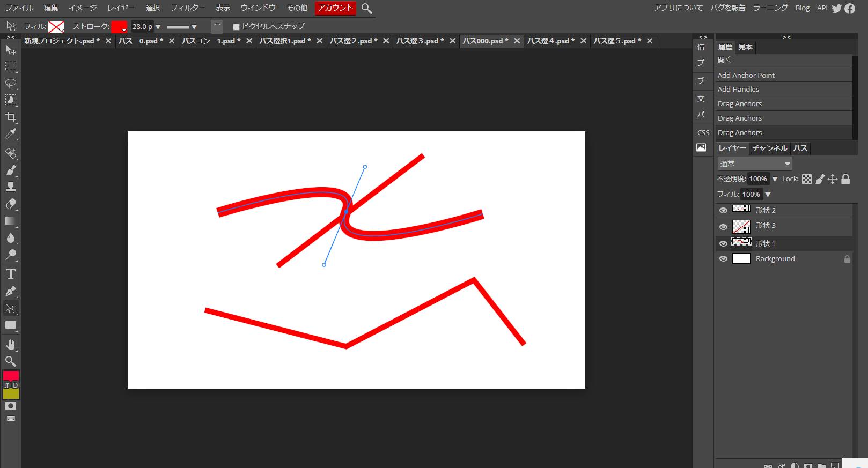Open the blend mode 通常 dropdown

pyautogui.click(x=754, y=164)
